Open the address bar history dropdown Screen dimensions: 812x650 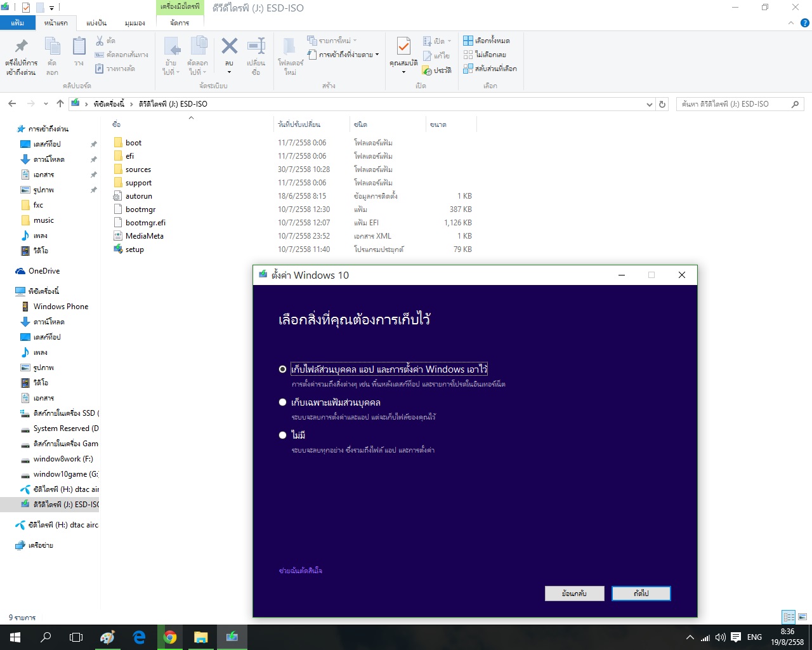pyautogui.click(x=649, y=104)
